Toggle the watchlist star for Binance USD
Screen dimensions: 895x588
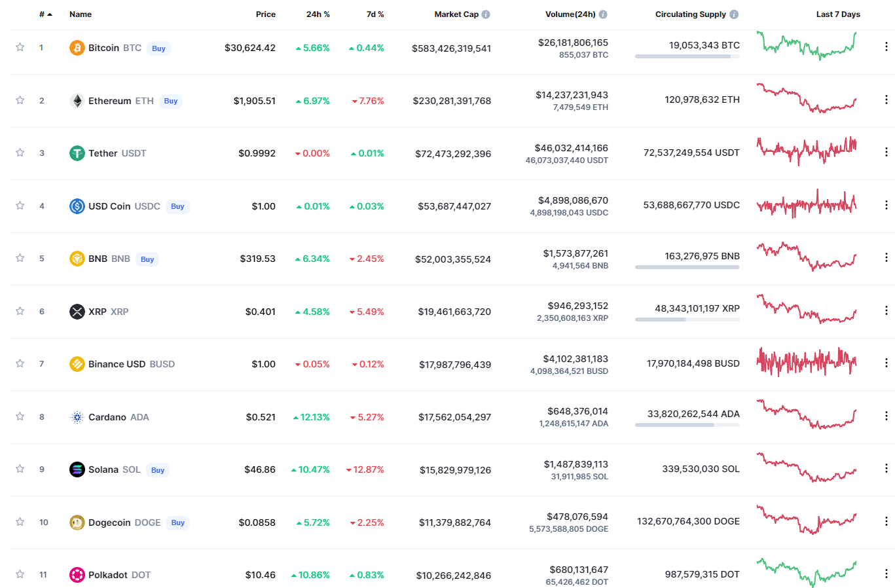[x=20, y=363]
